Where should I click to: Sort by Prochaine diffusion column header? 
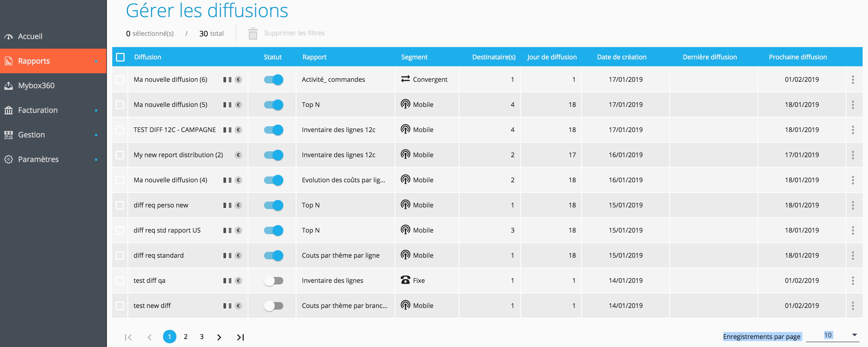(797, 57)
